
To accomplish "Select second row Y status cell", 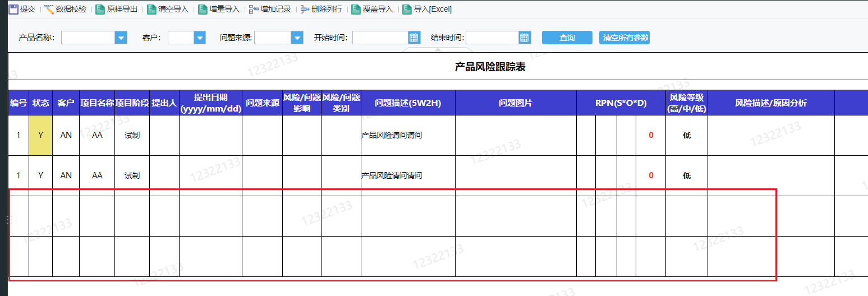I will (40, 175).
